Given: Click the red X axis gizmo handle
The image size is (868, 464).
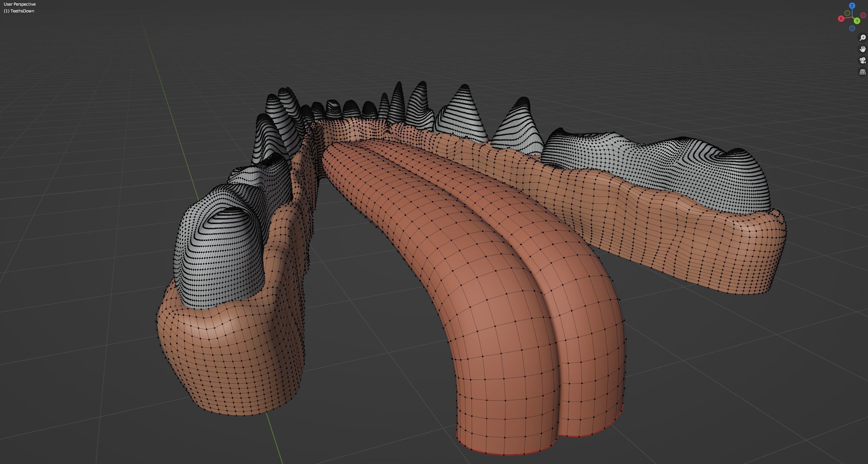Looking at the screenshot, I should pos(841,18).
